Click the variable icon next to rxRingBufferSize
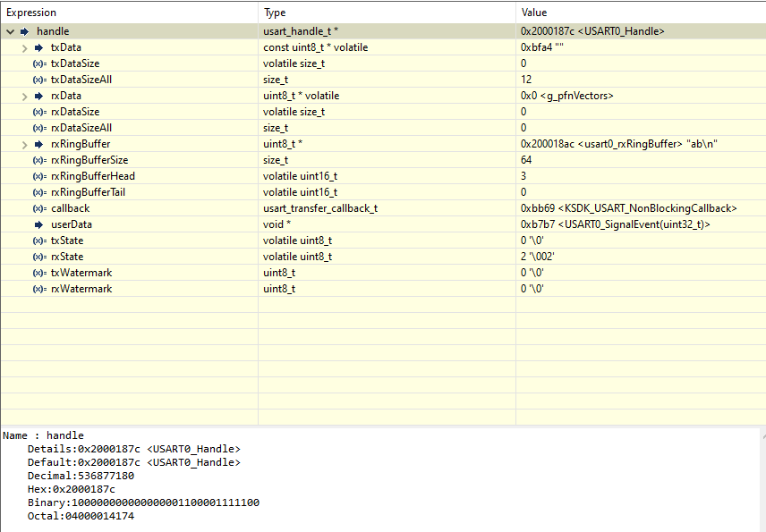The width and height of the screenshot is (766, 532). coord(39,160)
